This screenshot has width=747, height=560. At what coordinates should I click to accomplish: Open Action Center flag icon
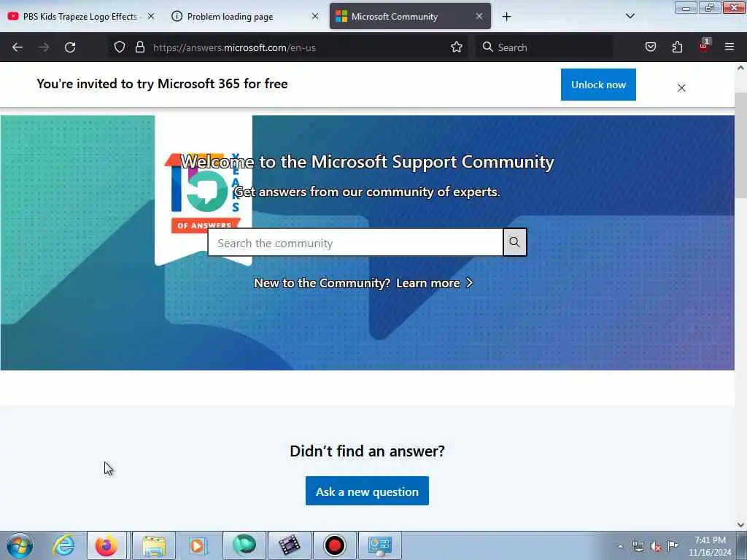[673, 546]
